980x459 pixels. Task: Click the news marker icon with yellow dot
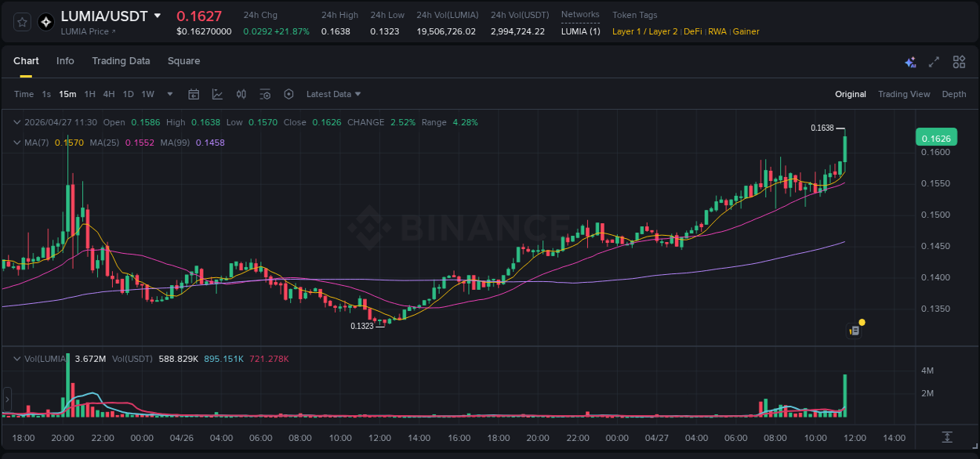856,329
